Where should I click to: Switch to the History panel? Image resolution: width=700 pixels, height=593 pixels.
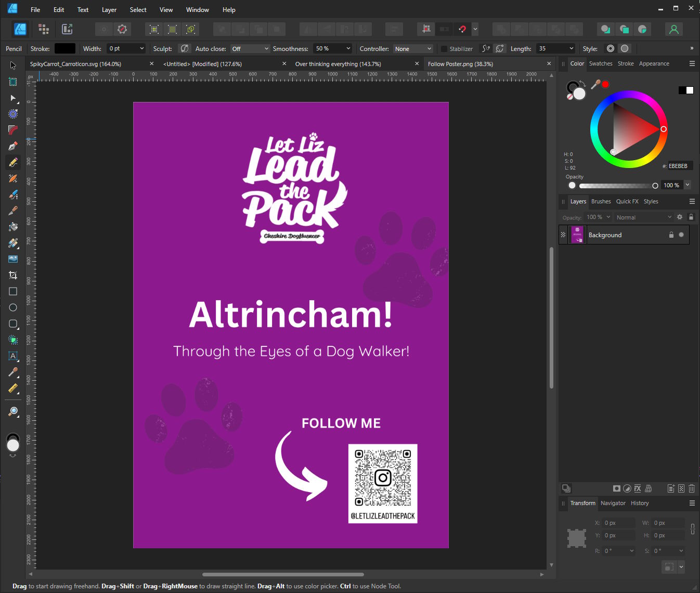tap(640, 503)
